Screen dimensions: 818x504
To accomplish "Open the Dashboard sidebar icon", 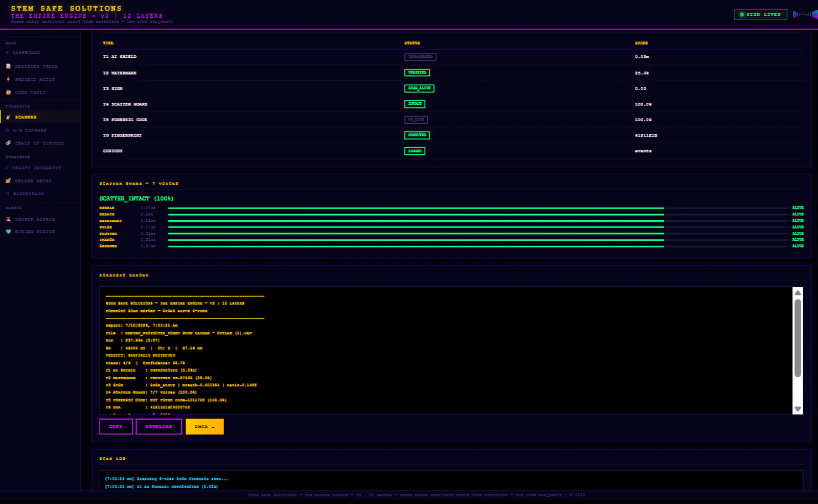I will 7,53.
